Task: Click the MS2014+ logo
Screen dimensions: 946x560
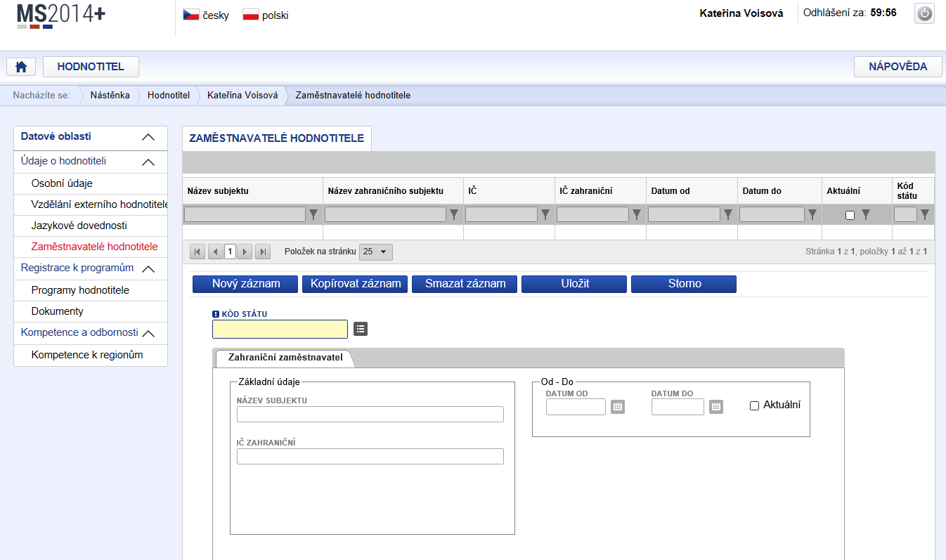Action: pos(61,15)
